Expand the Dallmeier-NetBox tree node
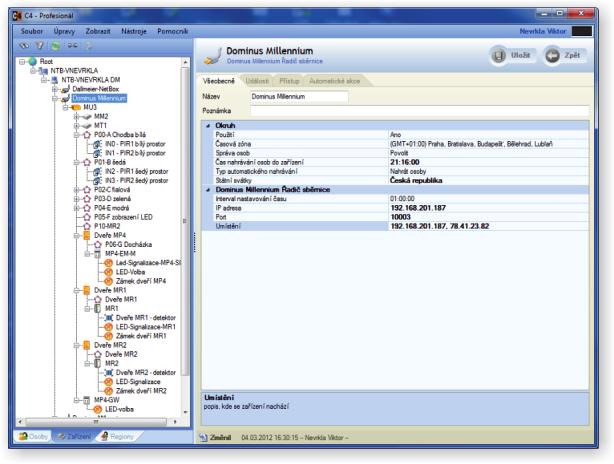614x464 pixels. [x=55, y=89]
